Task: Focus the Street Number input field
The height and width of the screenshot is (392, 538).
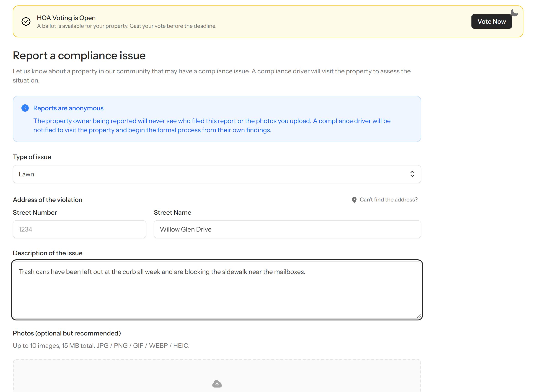Action: pyautogui.click(x=80, y=229)
